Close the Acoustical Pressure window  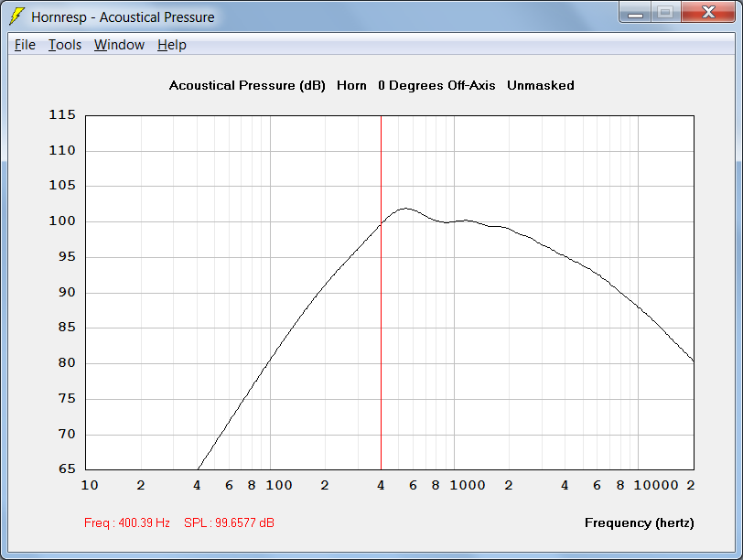click(x=708, y=12)
